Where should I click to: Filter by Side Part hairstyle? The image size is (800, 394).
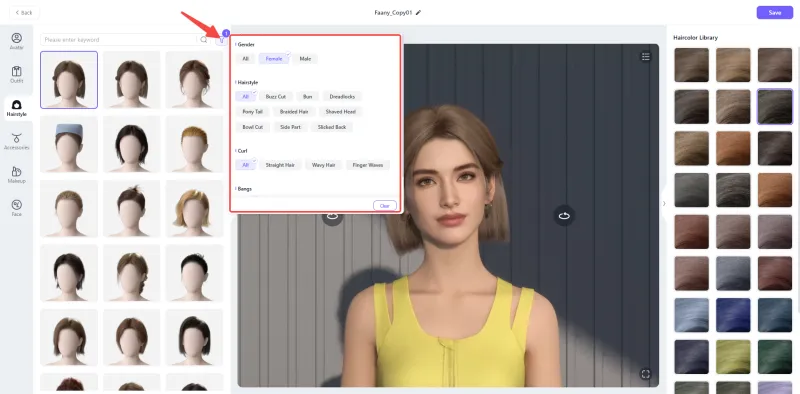[290, 127]
